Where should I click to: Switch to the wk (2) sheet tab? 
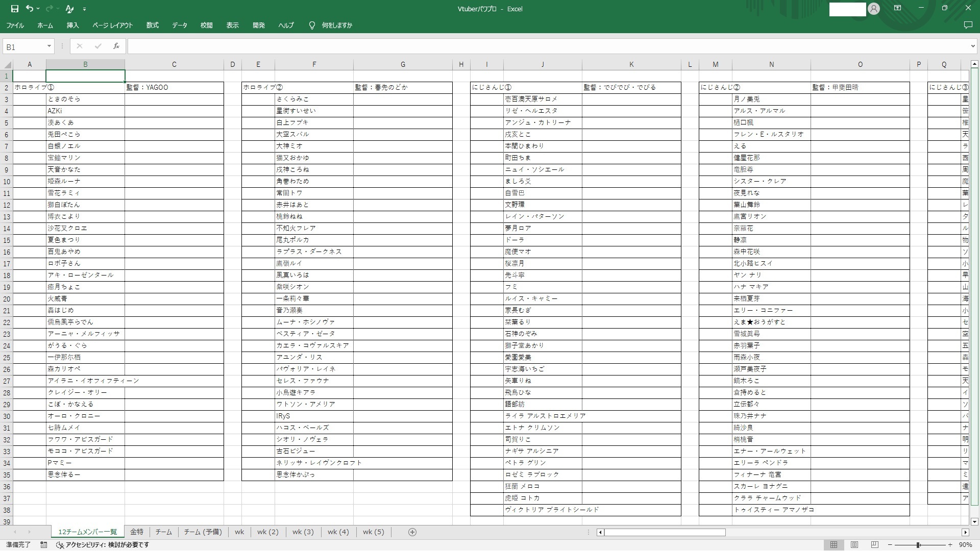tap(268, 532)
